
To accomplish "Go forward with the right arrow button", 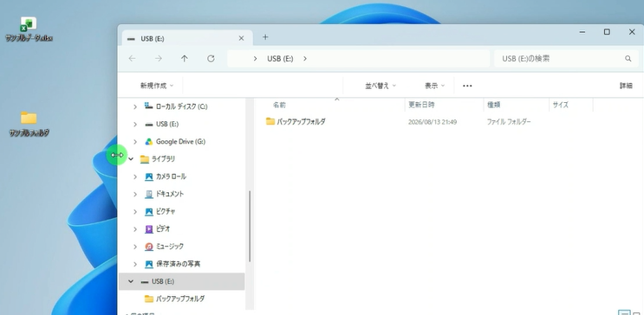I will pyautogui.click(x=158, y=59).
